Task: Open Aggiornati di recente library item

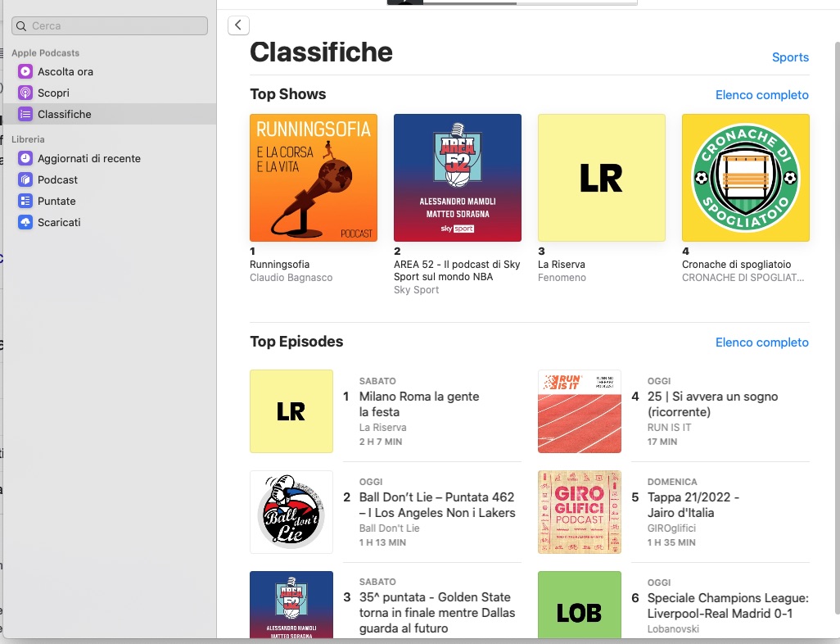Action: (89, 158)
